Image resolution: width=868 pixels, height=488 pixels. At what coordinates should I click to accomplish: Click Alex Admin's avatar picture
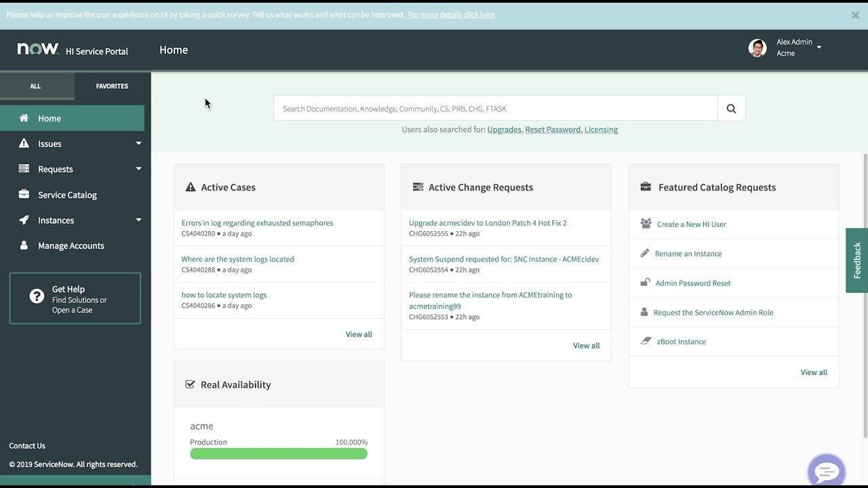(x=757, y=47)
